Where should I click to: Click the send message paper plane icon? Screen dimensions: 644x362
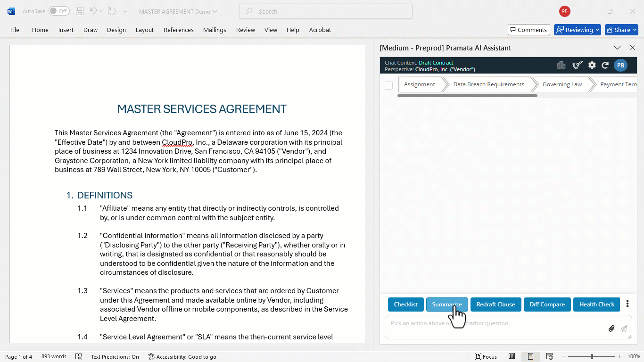coord(624,329)
